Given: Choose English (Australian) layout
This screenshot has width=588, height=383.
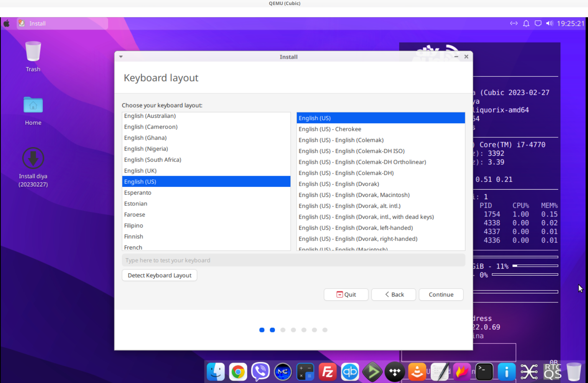Looking at the screenshot, I should point(206,116).
